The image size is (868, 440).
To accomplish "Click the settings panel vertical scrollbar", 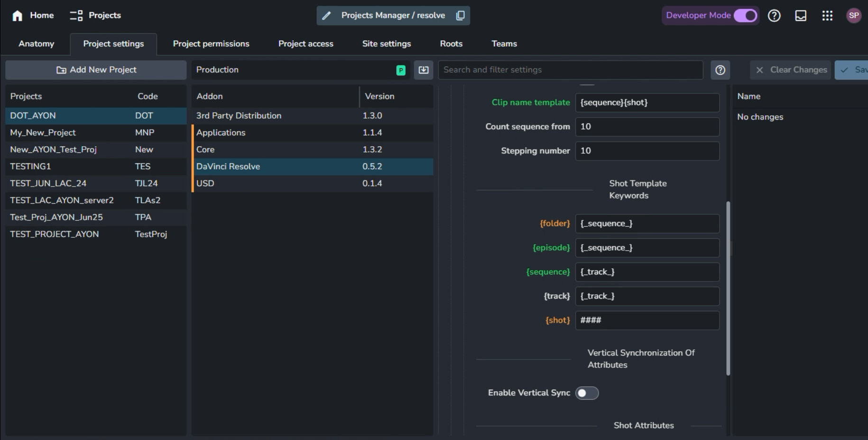I will (x=728, y=288).
